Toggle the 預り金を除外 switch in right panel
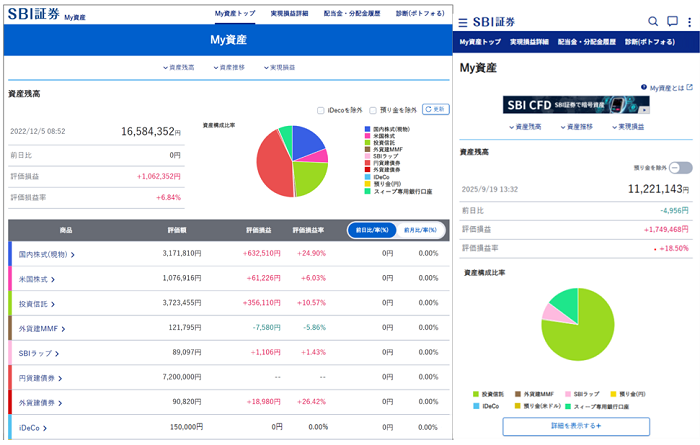This screenshot has height=445, width=700. click(x=680, y=168)
